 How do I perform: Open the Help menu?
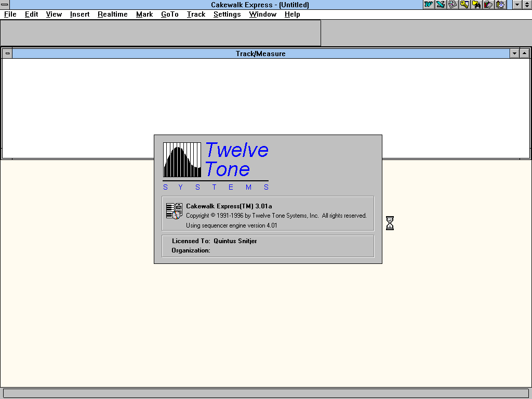[292, 14]
